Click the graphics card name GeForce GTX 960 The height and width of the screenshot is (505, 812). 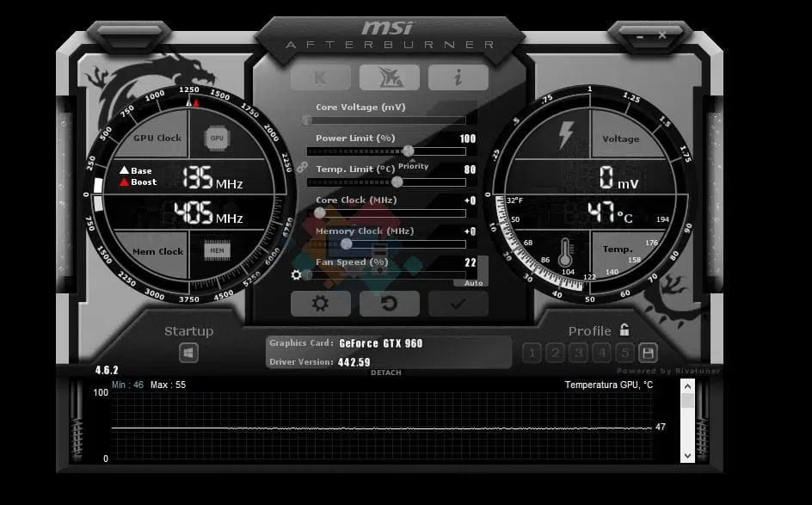[x=380, y=343]
